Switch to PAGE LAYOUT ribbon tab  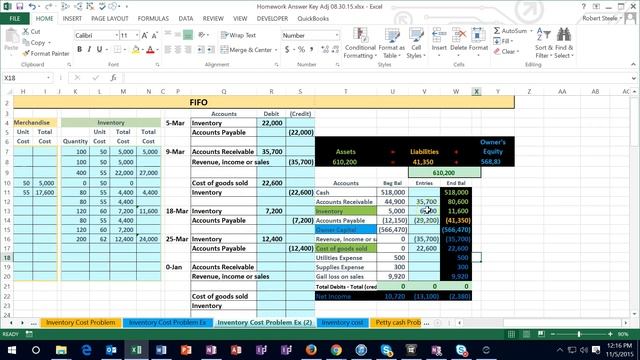110,19
